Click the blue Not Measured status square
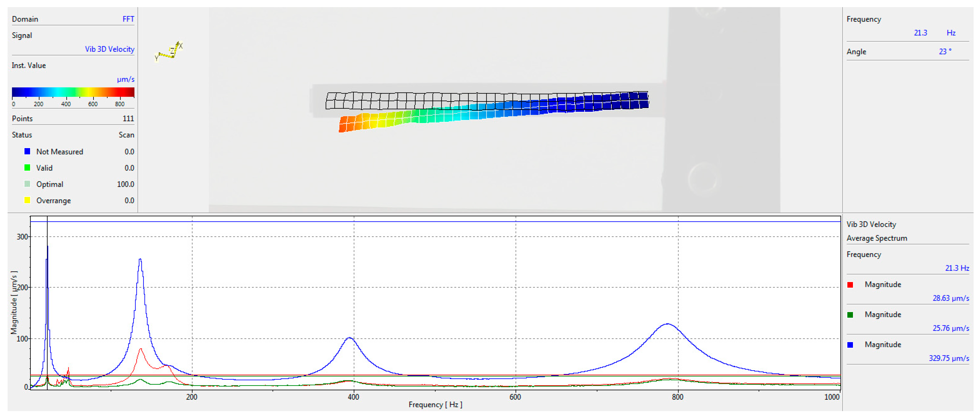The height and width of the screenshot is (417, 980). point(27,151)
